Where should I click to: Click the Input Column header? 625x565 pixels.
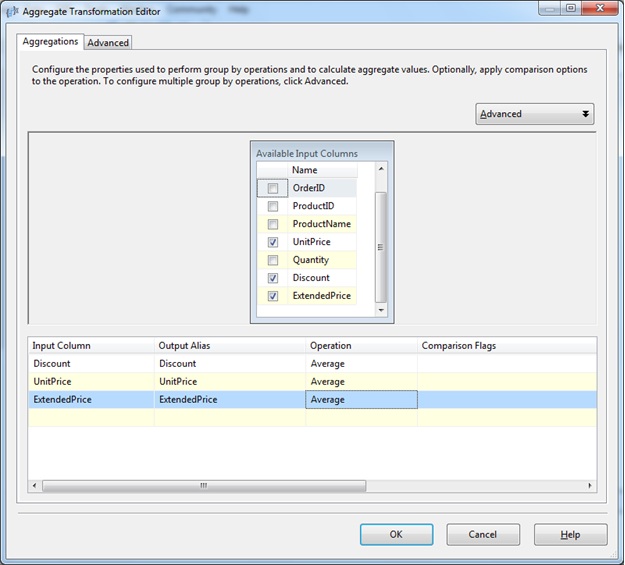(91, 346)
